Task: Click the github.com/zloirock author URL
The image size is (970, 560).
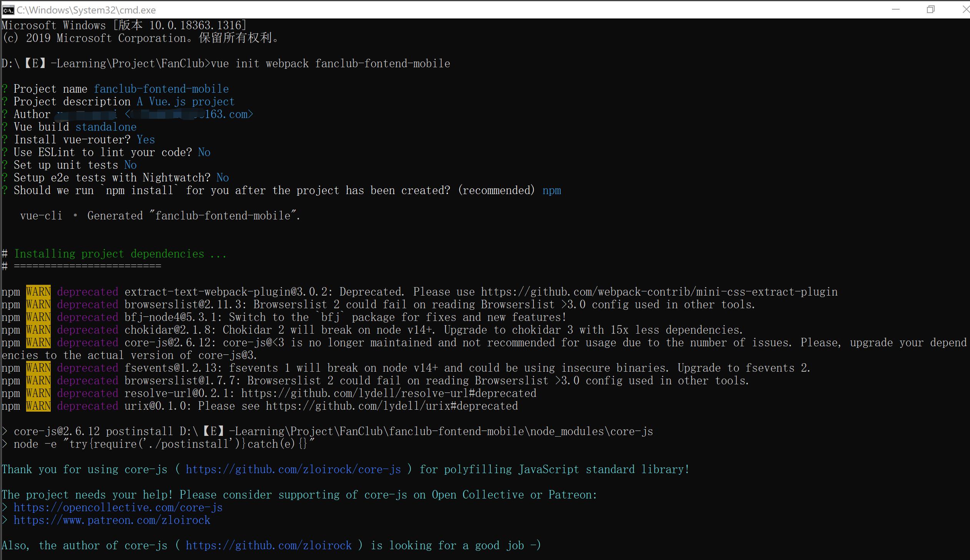Action: [269, 546]
